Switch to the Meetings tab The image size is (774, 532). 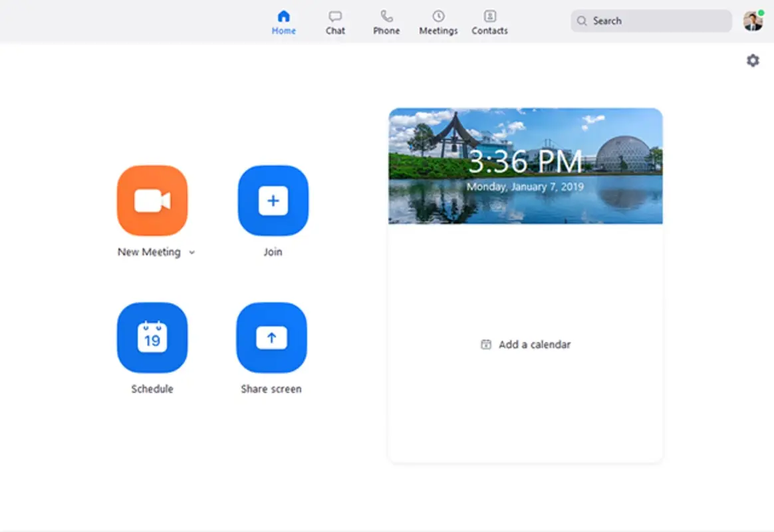pos(438,21)
